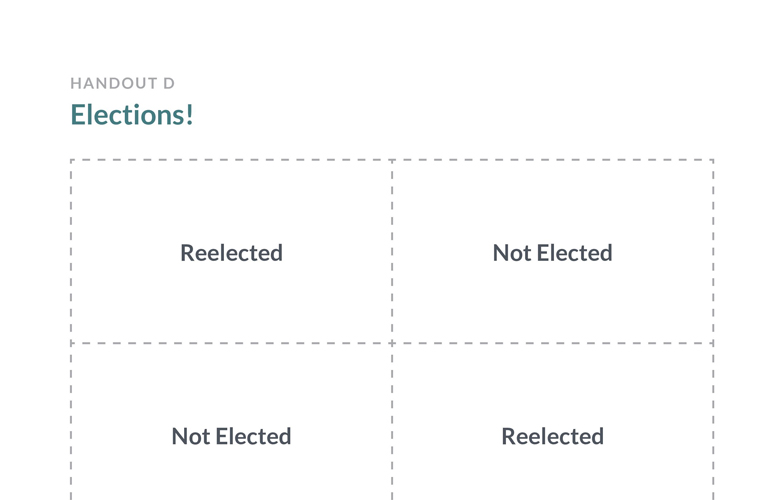The width and height of the screenshot is (780, 500).
Task: Click the word Elected in bottom-left card
Action: pyautogui.click(x=252, y=436)
